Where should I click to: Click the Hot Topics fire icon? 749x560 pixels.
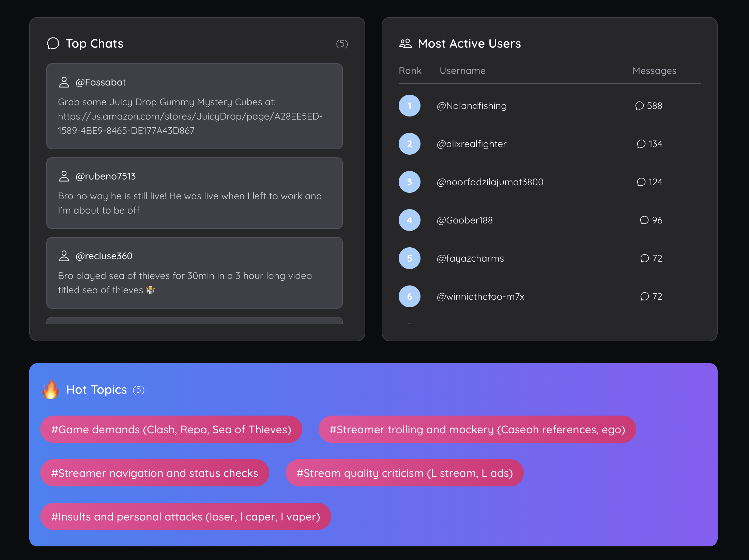coord(50,389)
